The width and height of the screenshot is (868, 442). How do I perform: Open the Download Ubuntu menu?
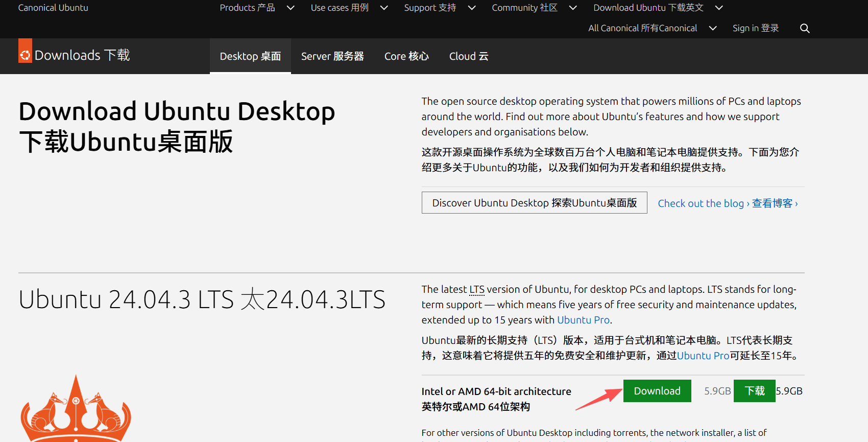tap(648, 8)
